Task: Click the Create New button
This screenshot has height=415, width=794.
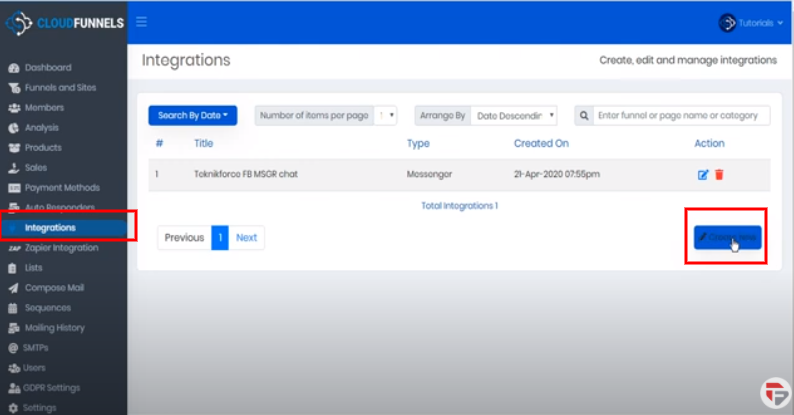Action: [x=727, y=237]
